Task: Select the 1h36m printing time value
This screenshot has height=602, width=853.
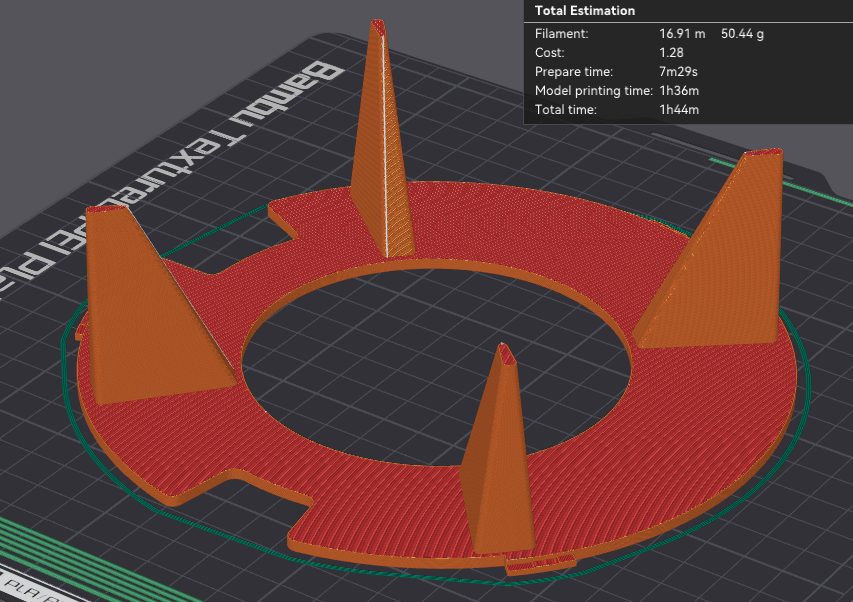Action: pyautogui.click(x=678, y=90)
